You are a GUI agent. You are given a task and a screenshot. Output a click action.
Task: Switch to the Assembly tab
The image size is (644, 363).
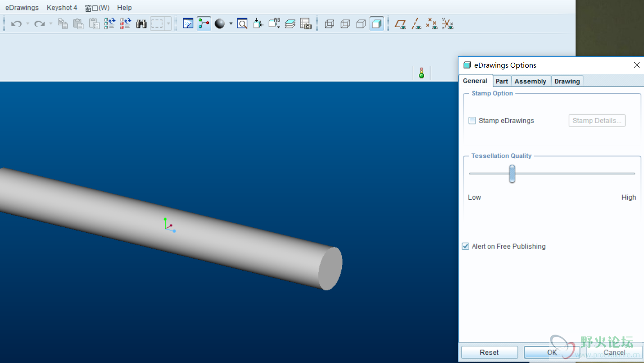(x=531, y=81)
